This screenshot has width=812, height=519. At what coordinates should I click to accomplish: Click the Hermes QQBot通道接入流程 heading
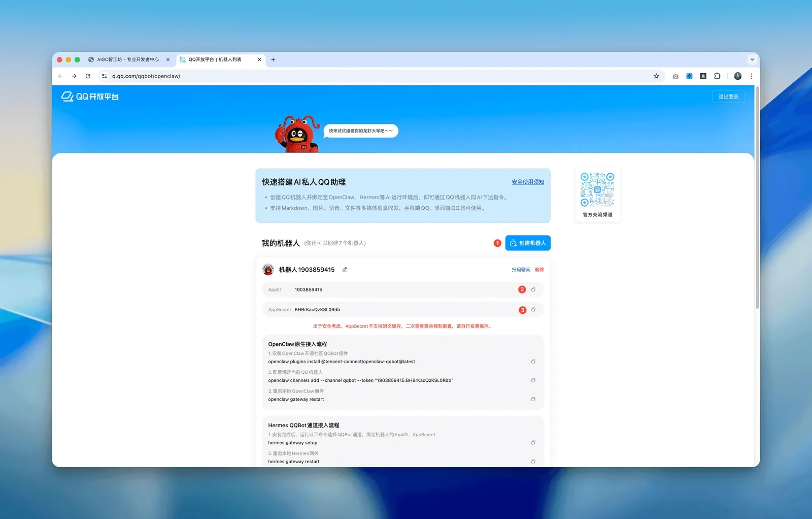point(303,426)
